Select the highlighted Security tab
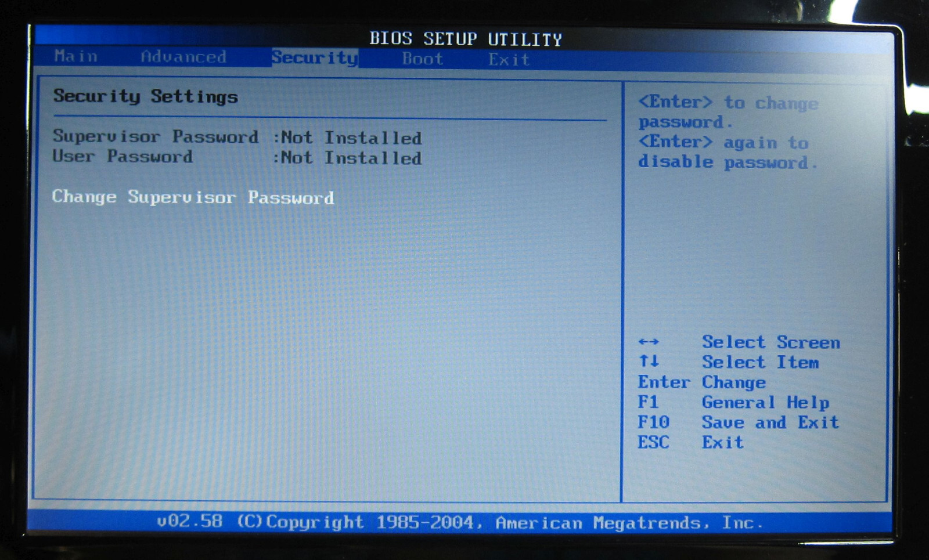This screenshot has height=560, width=929. [x=315, y=57]
